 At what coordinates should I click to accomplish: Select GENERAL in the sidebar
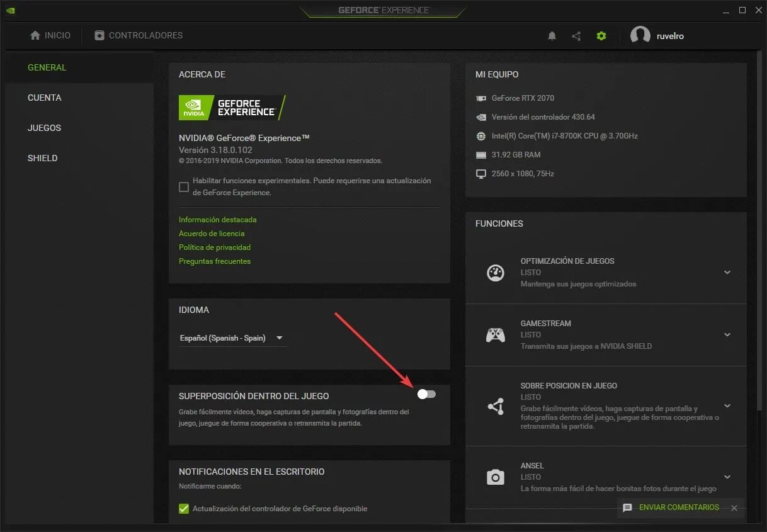click(x=47, y=67)
